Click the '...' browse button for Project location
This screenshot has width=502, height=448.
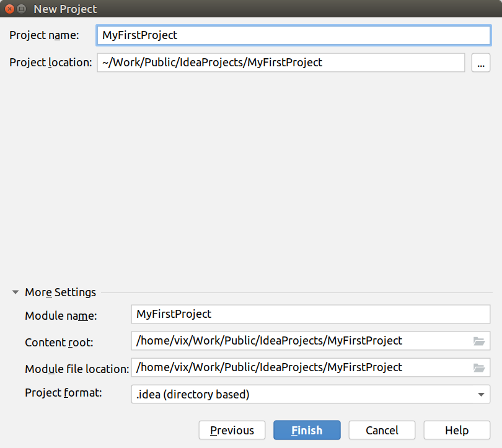tap(481, 63)
